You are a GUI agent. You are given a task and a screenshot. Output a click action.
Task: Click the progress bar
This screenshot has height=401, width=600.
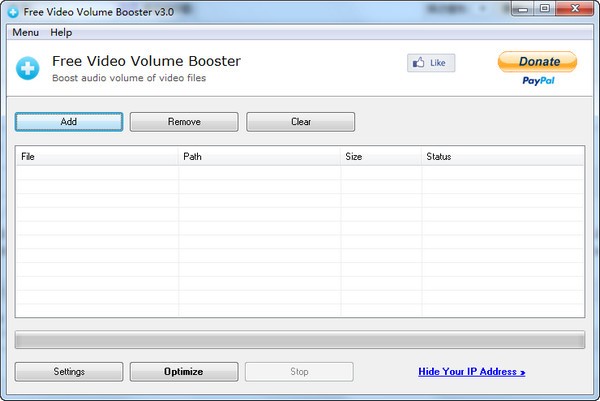(300, 340)
